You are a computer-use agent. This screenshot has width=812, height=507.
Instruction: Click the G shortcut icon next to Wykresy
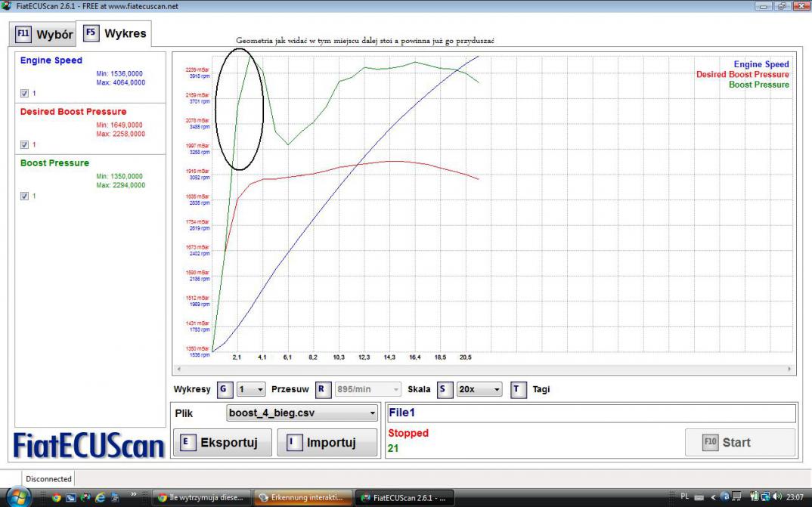pos(225,390)
